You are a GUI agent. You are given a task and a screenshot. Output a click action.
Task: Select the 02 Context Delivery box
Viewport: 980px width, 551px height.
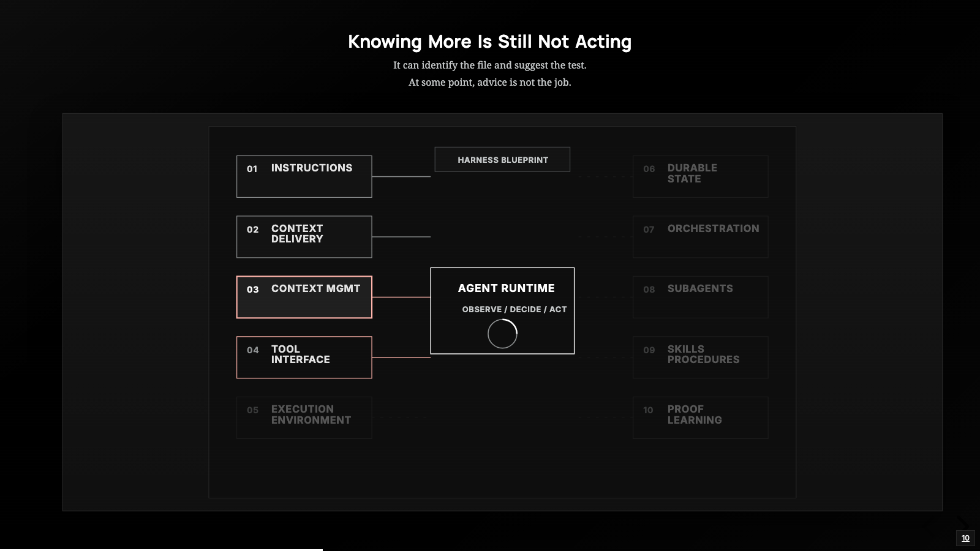tap(304, 237)
